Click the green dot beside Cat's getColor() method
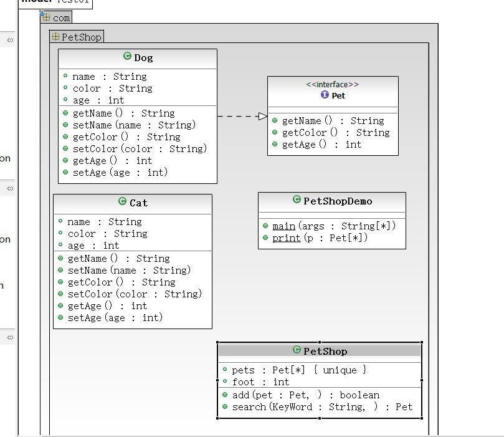Screen dimensions: 504x437 [x=60, y=282]
